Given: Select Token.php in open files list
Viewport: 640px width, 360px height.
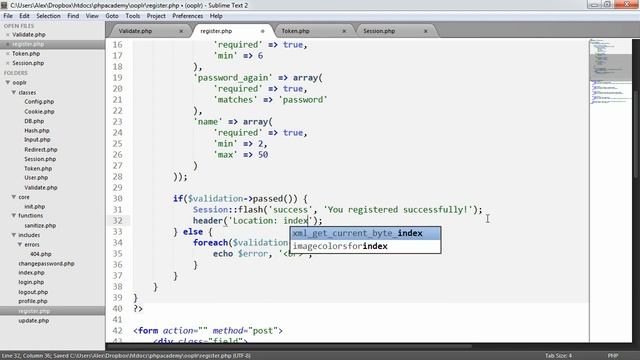Looking at the screenshot, I should (26, 53).
